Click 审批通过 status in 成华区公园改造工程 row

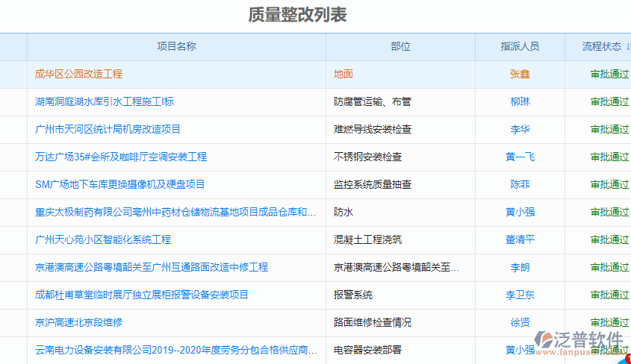point(609,74)
